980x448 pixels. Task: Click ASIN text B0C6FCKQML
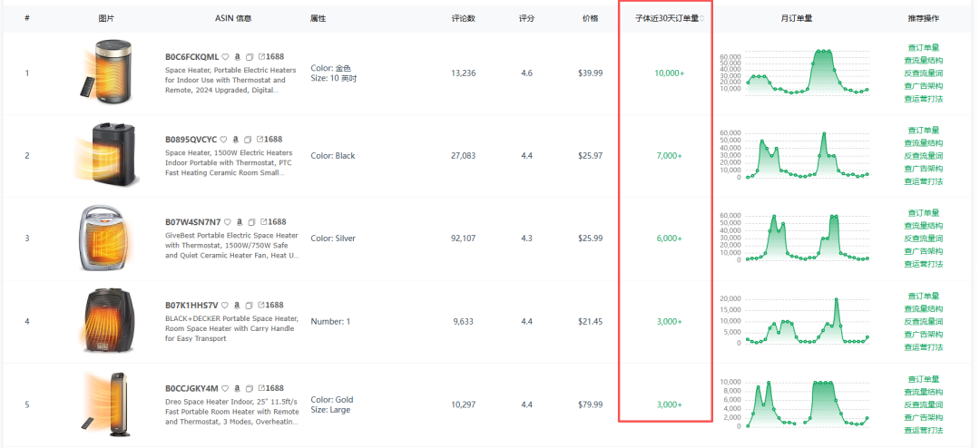point(191,56)
